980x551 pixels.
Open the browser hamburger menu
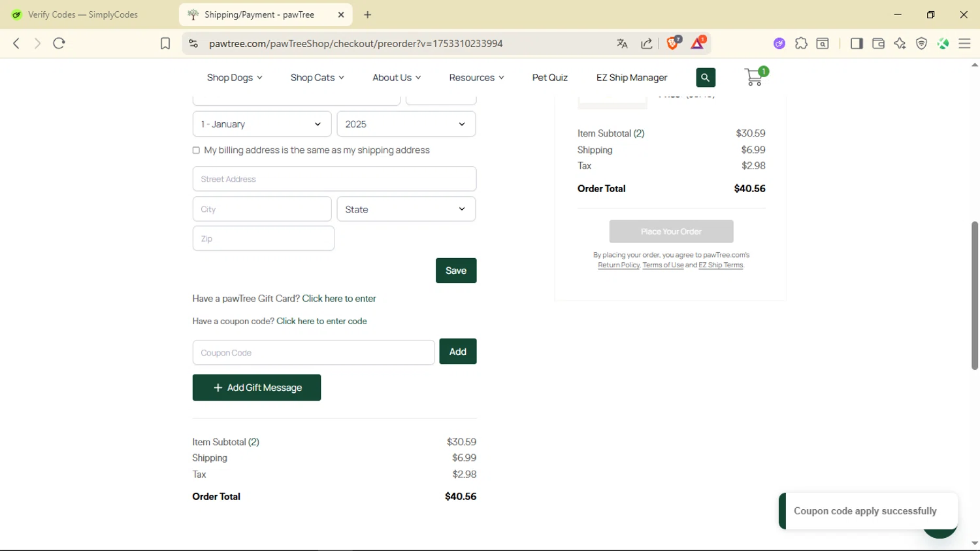tap(965, 44)
